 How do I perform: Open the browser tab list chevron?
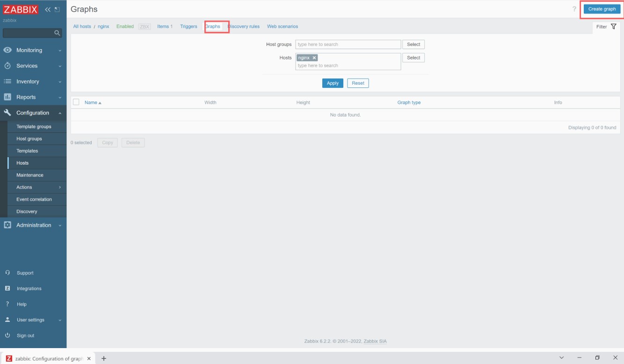(x=561, y=358)
